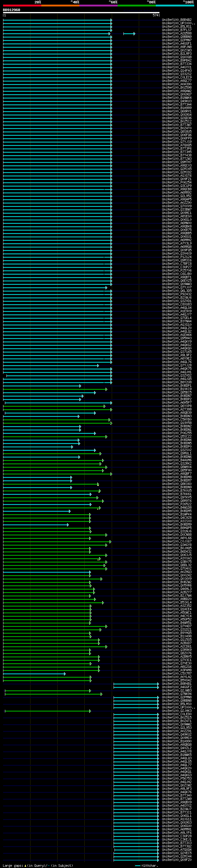Click label UniRef100_A4GGF1
197x868 pixels.
click(x=177, y=43)
